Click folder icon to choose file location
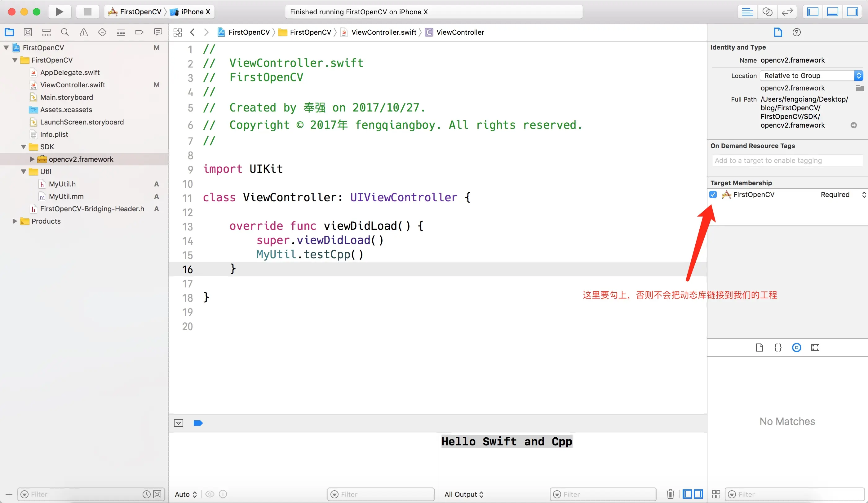This screenshot has height=503, width=868. pyautogui.click(x=859, y=88)
